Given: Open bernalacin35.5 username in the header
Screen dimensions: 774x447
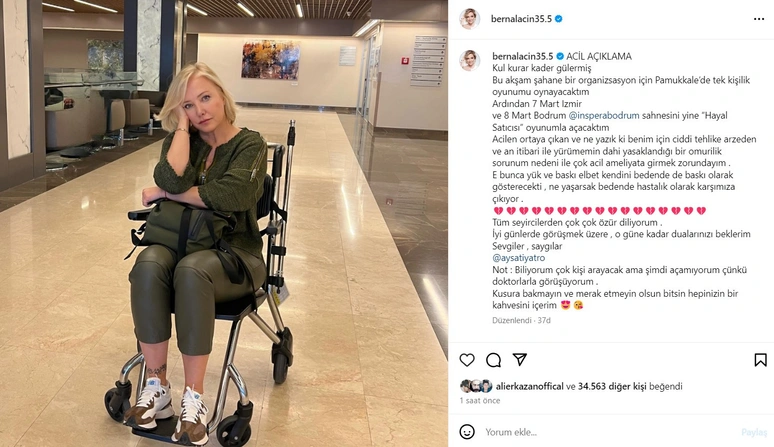Looking at the screenshot, I should (x=521, y=19).
